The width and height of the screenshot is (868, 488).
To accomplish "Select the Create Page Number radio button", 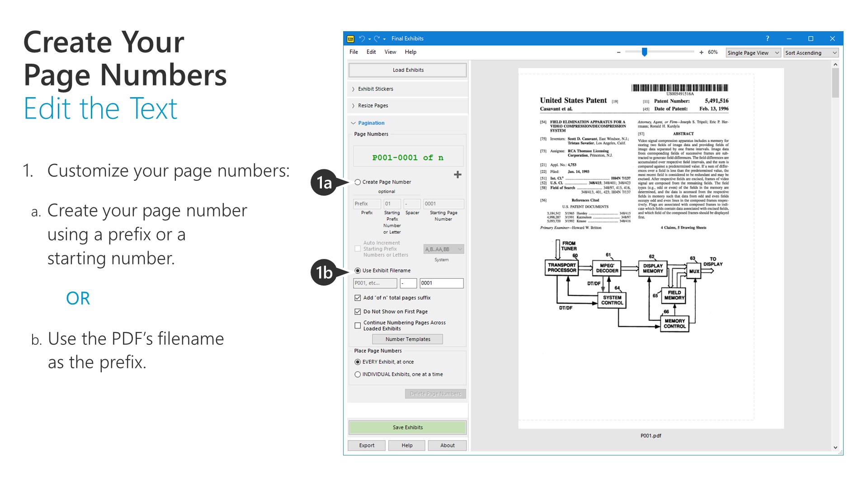I will tap(357, 182).
